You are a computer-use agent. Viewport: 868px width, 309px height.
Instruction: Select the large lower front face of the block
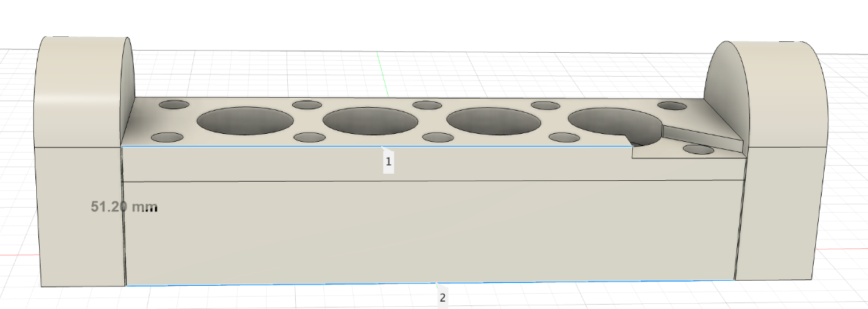point(433,232)
